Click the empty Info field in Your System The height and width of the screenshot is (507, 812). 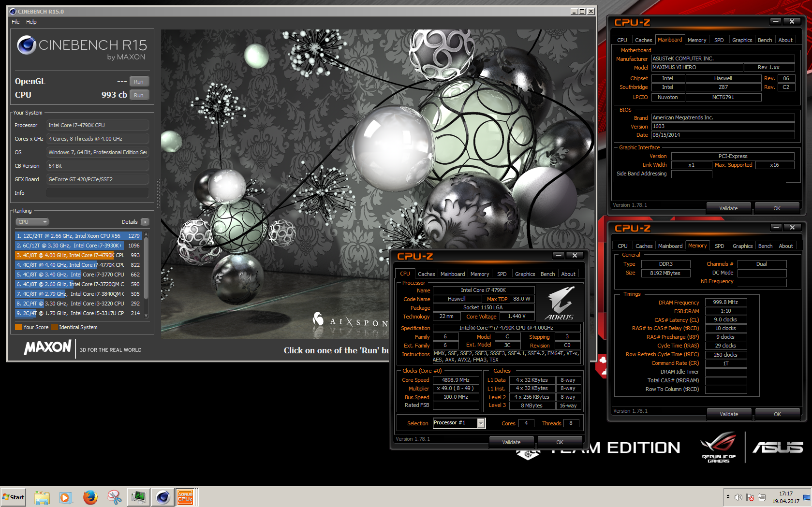click(98, 193)
